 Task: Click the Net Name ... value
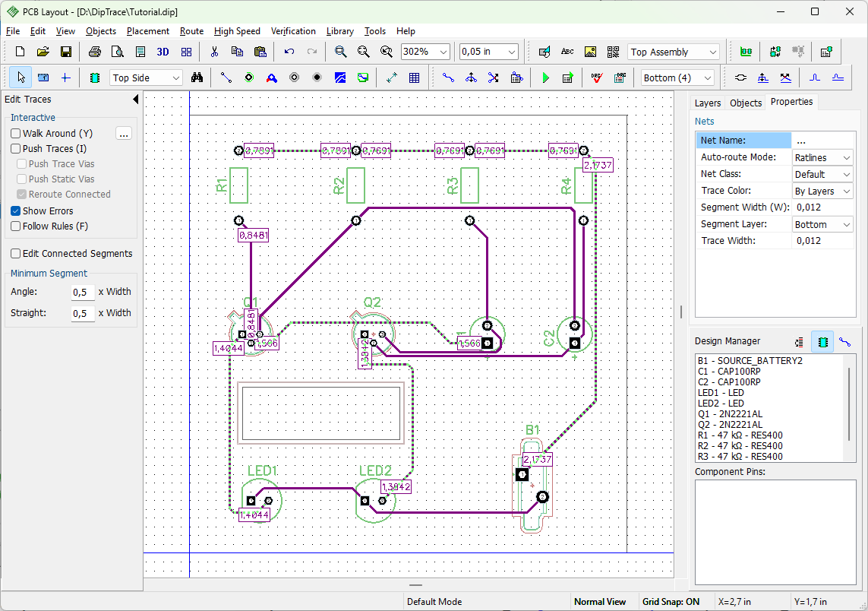pos(822,141)
